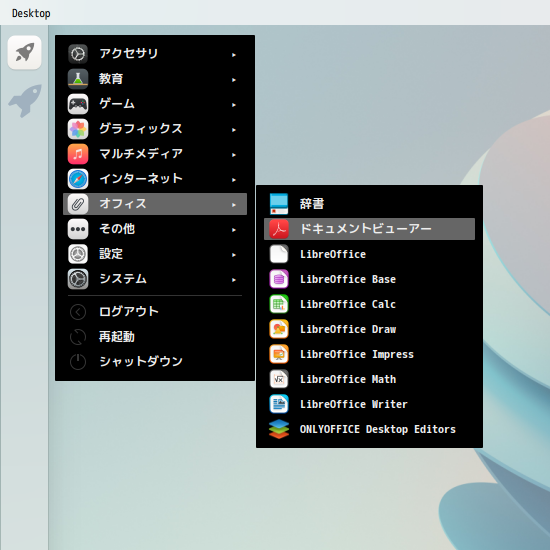Open the マルチメディア music category

155,154
